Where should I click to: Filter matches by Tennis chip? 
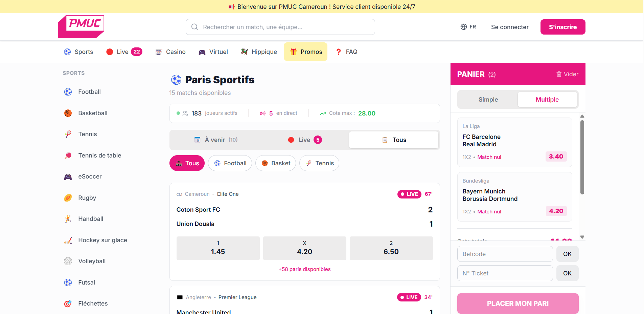pos(319,163)
